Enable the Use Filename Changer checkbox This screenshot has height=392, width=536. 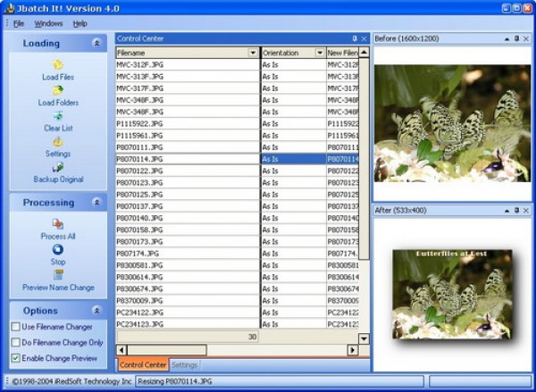(16, 327)
